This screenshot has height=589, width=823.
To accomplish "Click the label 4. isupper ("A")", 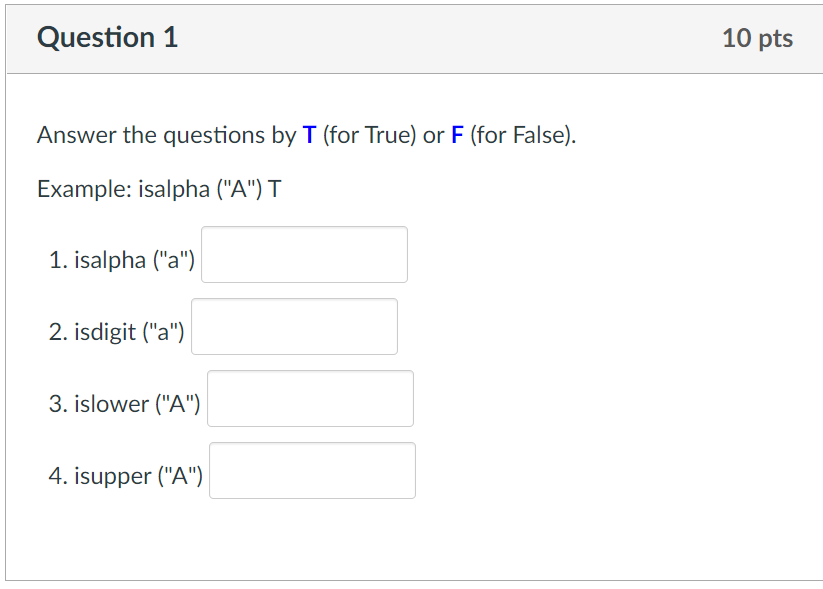I will [x=128, y=476].
